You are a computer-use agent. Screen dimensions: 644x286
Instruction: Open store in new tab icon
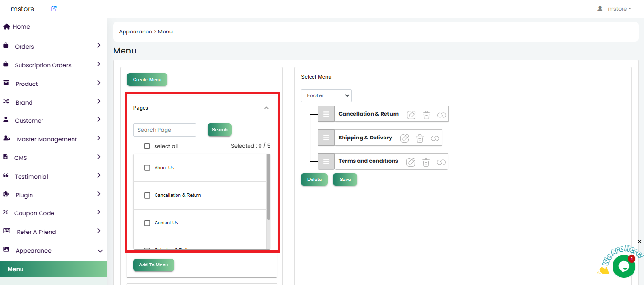click(54, 9)
